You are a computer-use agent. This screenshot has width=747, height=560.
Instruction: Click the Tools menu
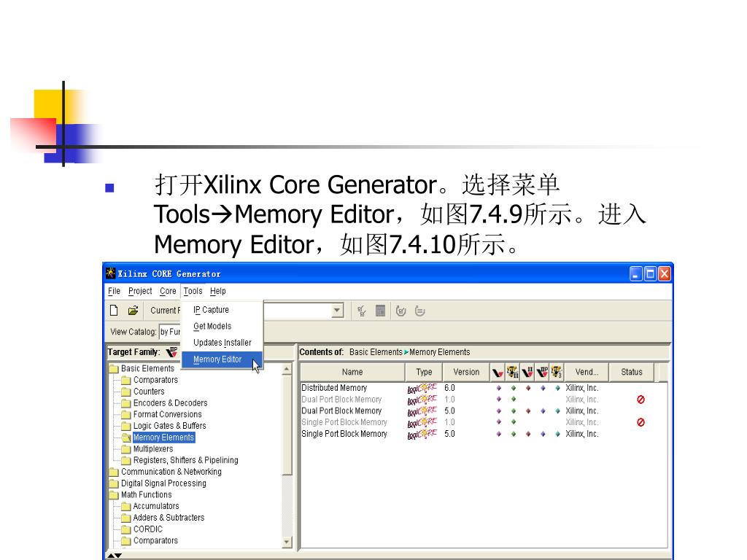pyautogui.click(x=193, y=291)
